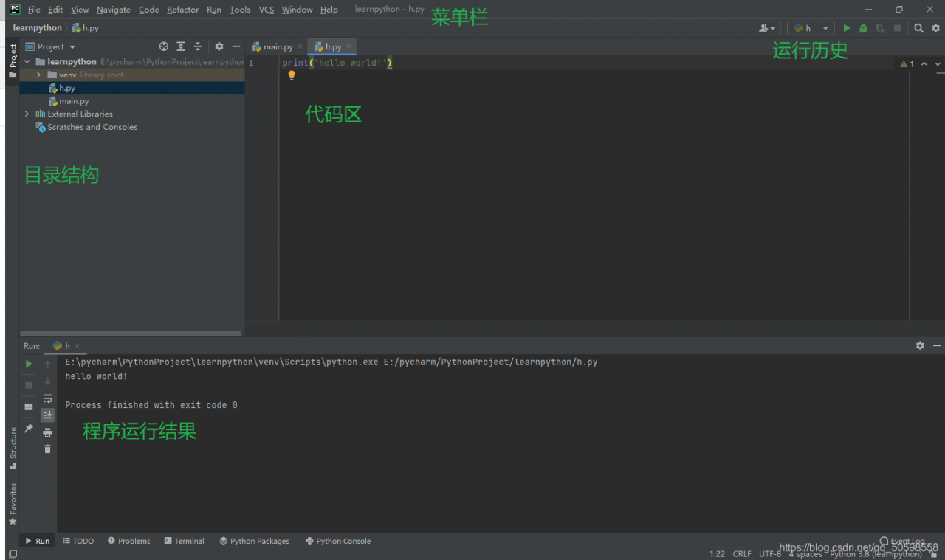The image size is (945, 560).
Task: Open the Refactor menu
Action: (x=182, y=10)
